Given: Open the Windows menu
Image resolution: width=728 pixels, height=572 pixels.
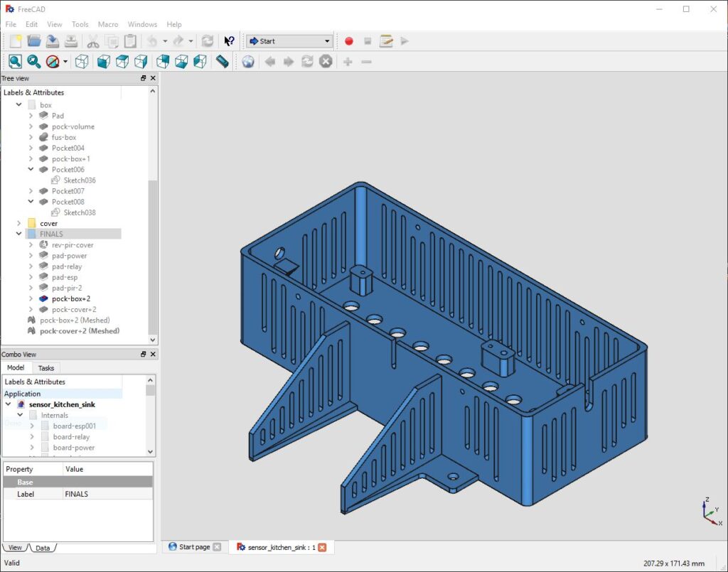Looking at the screenshot, I should coord(142,24).
